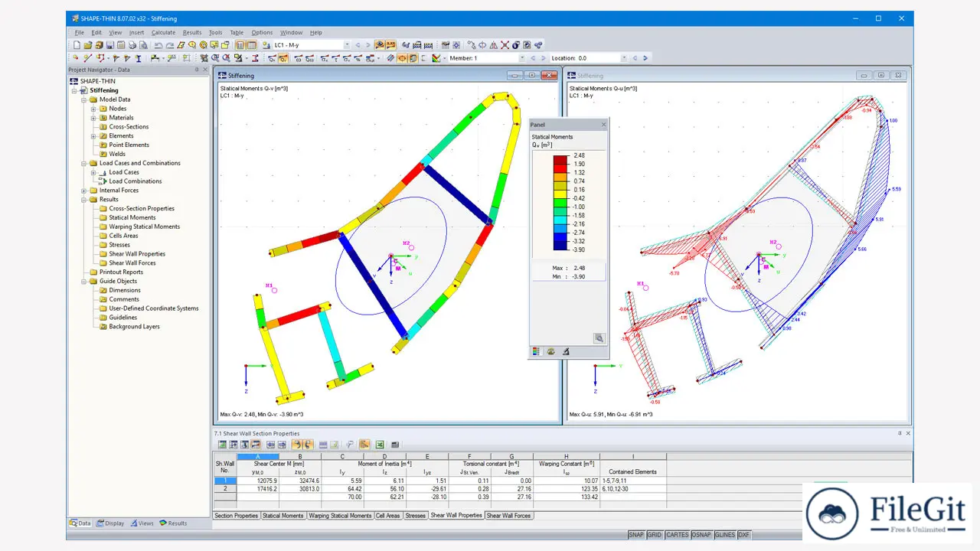Click the color scale icon at Panel bottom
980x551 pixels.
[x=536, y=351]
